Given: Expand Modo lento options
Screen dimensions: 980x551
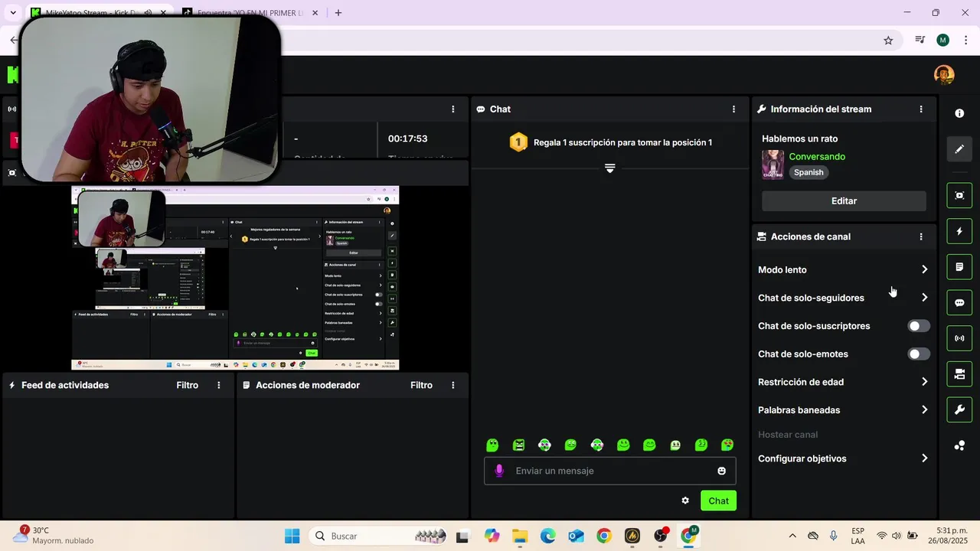Looking at the screenshot, I should point(924,269).
